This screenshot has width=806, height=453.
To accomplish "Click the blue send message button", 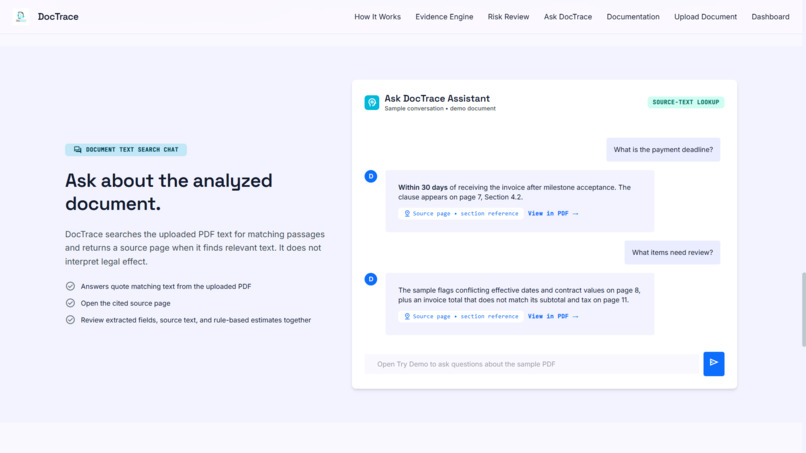I will 713,364.
